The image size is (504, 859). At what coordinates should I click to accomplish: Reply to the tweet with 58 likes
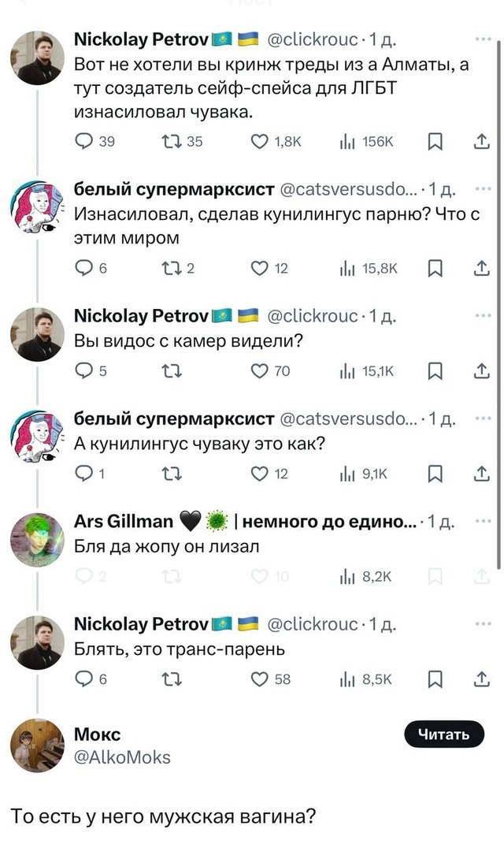click(x=83, y=680)
